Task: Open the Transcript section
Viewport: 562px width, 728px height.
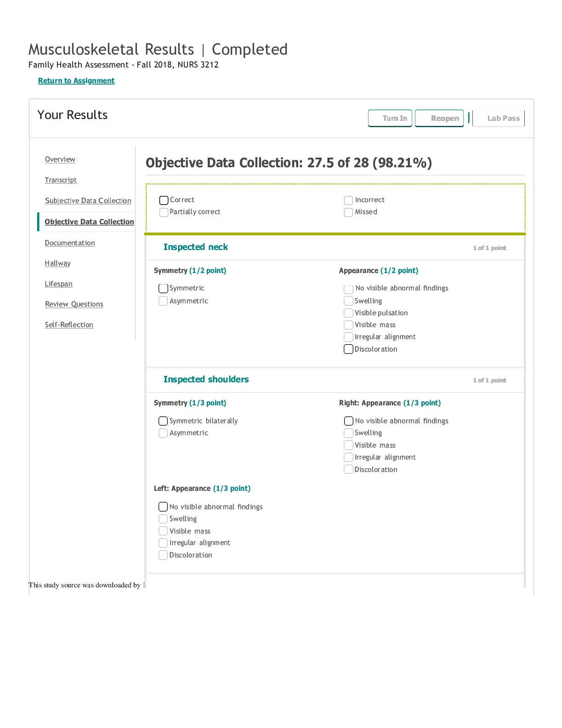Action: pos(61,180)
